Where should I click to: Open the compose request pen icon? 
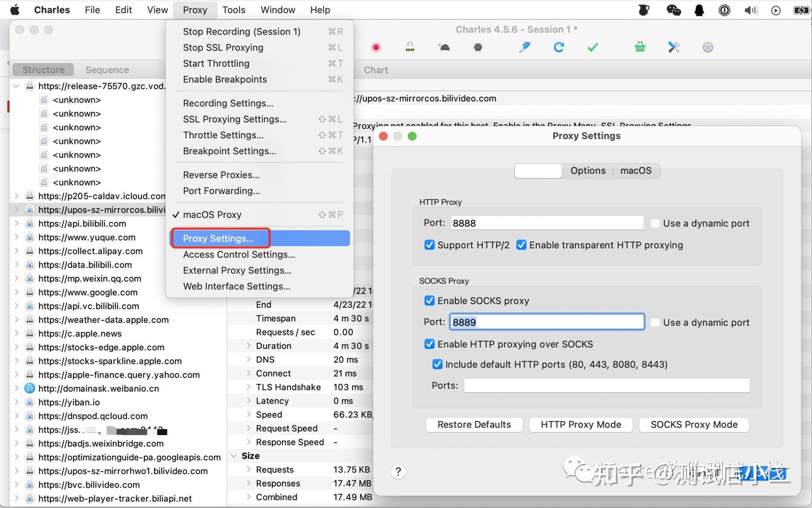pos(524,47)
